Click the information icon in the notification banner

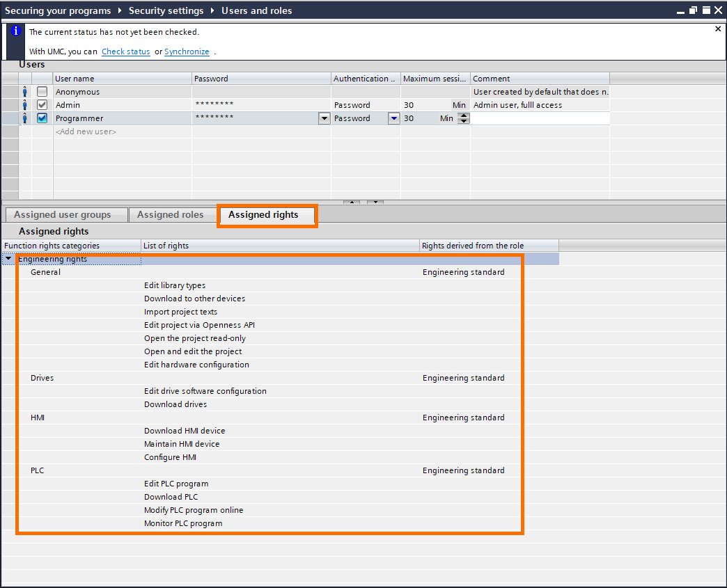coord(15,31)
